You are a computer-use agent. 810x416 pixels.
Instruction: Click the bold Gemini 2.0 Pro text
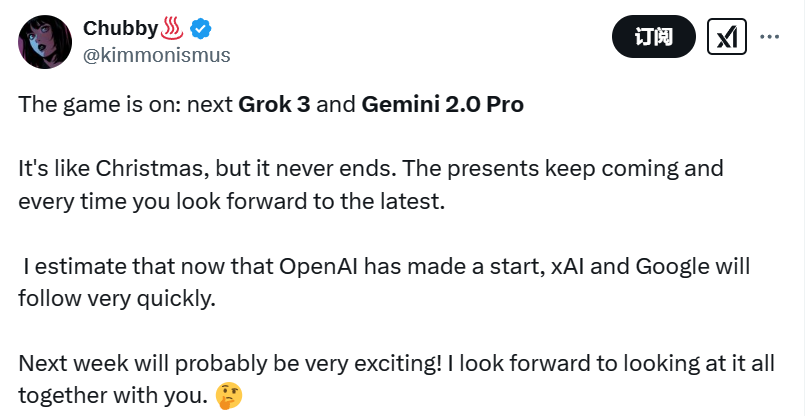pos(443,105)
